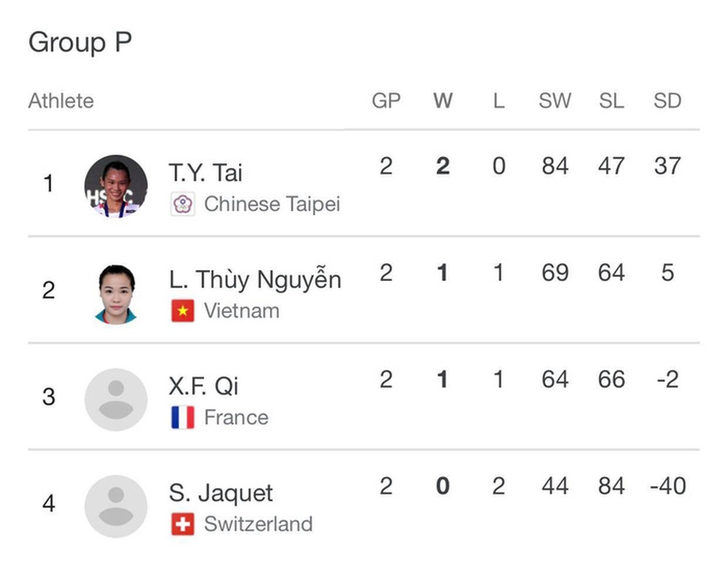
Task: Click X.F. Qi's placeholder avatar
Action: point(116,400)
